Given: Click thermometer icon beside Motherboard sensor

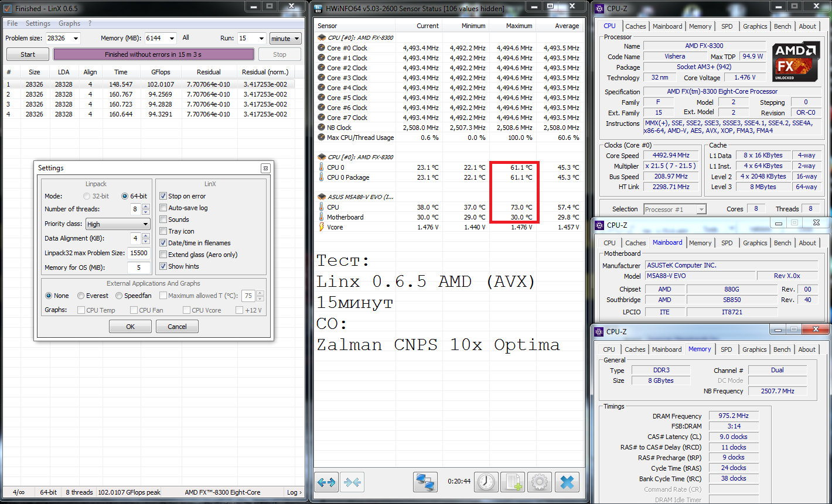Looking at the screenshot, I should point(321,217).
